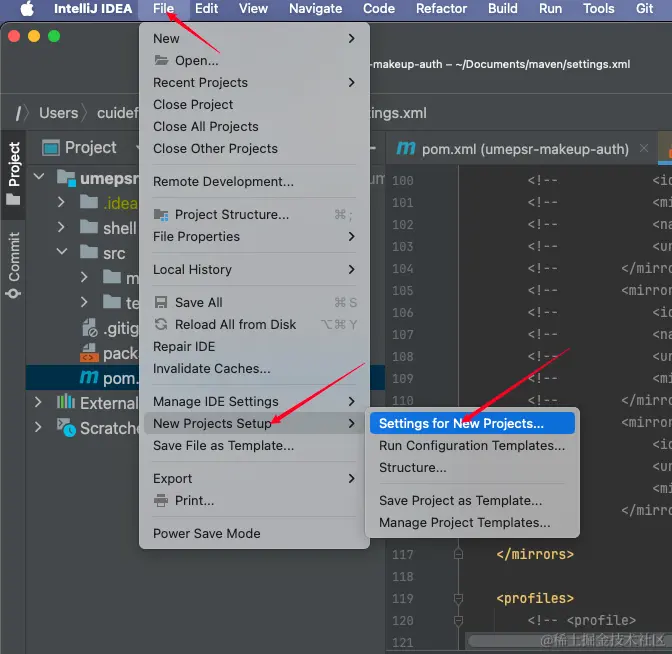Open the View menu
Image resolution: width=672 pixels, height=654 pixels.
(x=253, y=9)
